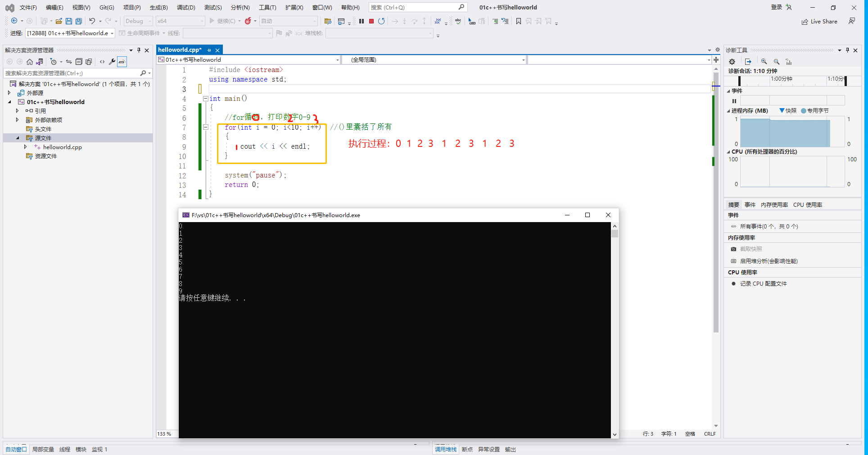Pause debugging with Break All icon
This screenshot has width=868, height=455.
click(x=362, y=21)
